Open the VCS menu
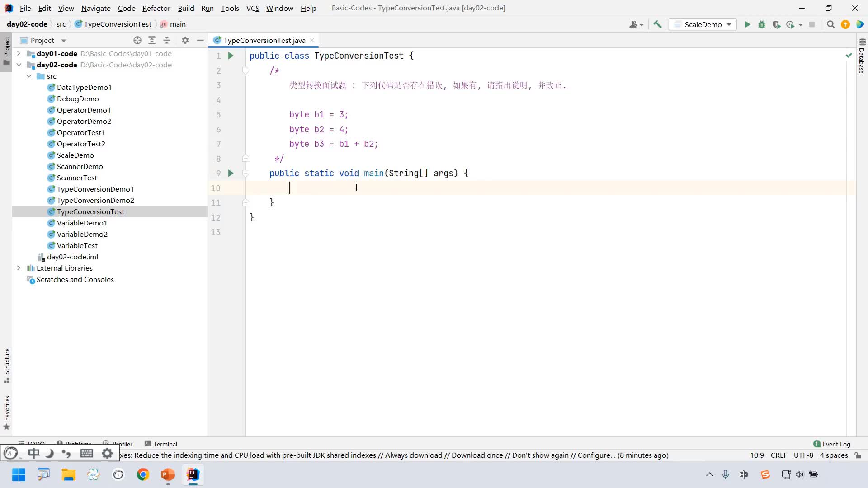Image resolution: width=868 pixels, height=488 pixels. point(253,8)
